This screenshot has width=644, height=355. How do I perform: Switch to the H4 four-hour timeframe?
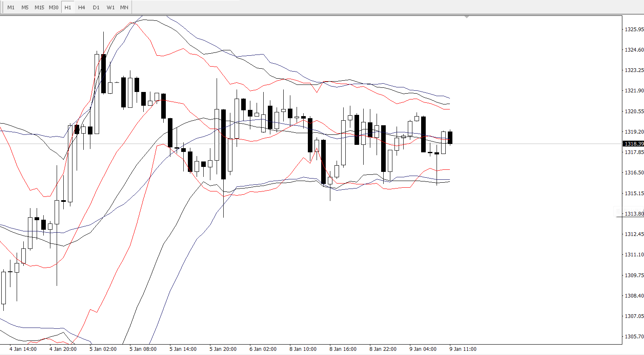tap(82, 7)
